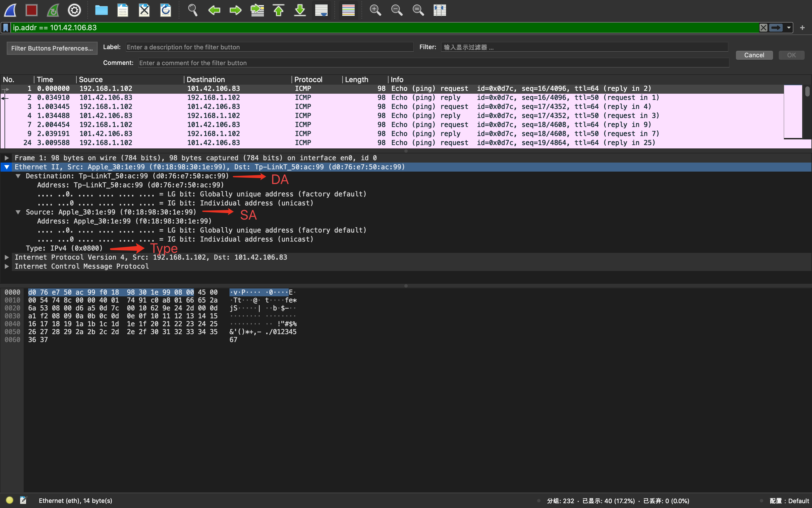Image resolution: width=812 pixels, height=508 pixels.
Task: Sort packets by Protocol column
Action: pos(317,80)
